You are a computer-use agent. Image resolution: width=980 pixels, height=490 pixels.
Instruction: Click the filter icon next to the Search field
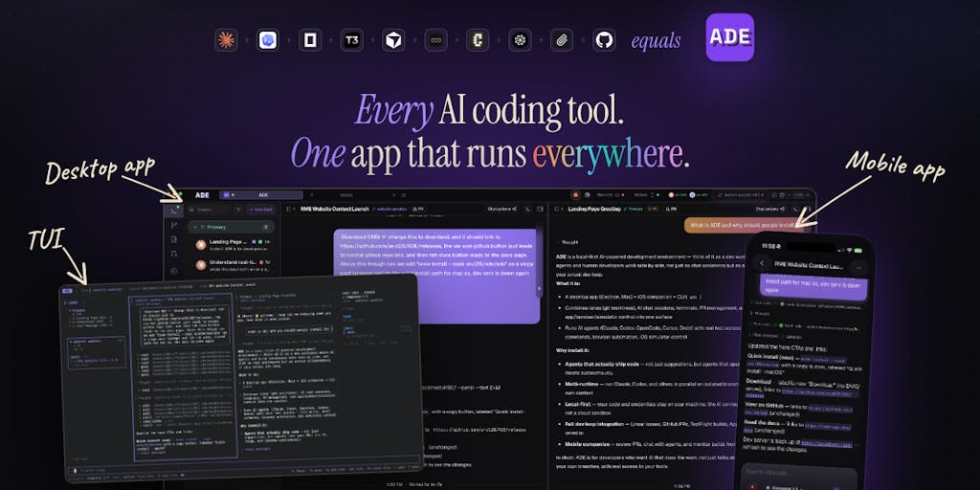238,210
